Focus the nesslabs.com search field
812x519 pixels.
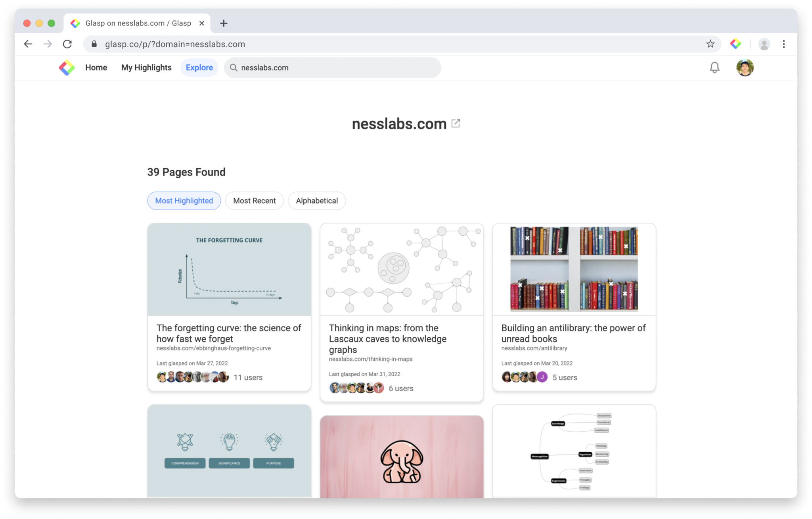[333, 68]
